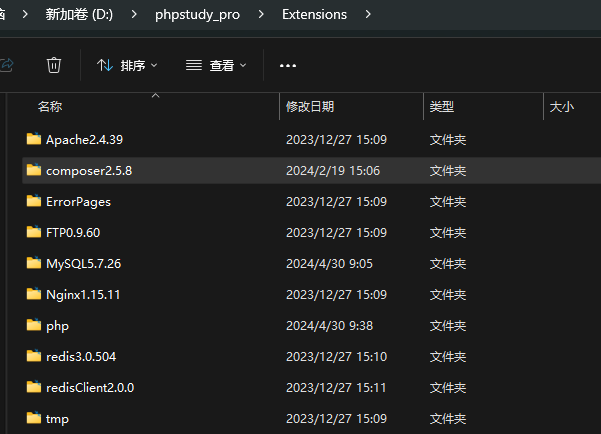This screenshot has width=601, height=434.
Task: Select the tmp folder name
Action: click(57, 419)
